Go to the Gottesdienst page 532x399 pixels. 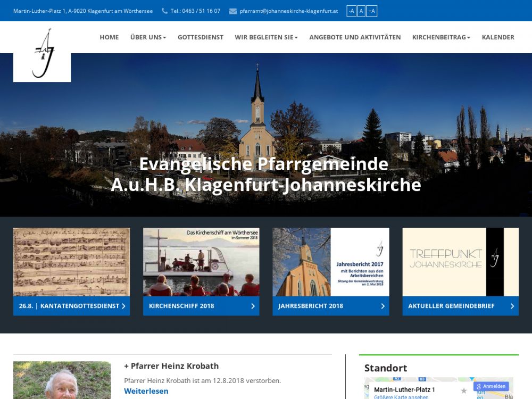coord(201,37)
